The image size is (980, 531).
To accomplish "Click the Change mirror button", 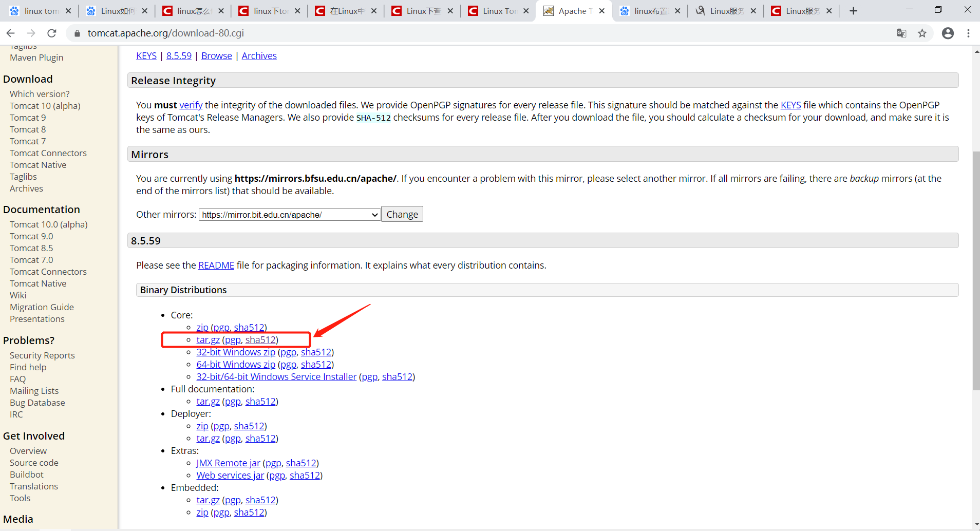I will (402, 215).
